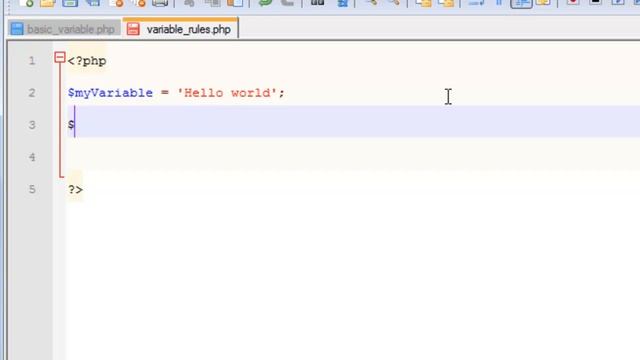The image size is (640, 360).
Task: Click the blue saved-file icon on basic_variable.php tab
Action: pyautogui.click(x=17, y=29)
